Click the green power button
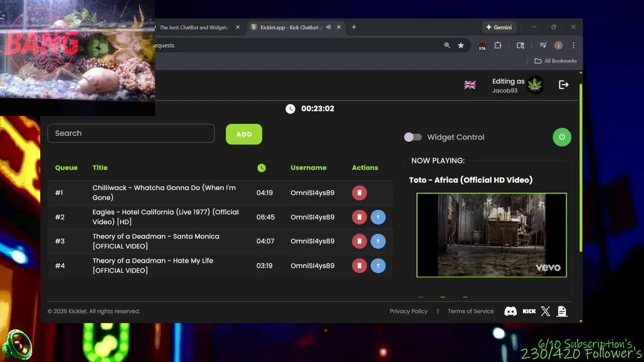This screenshot has height=362, width=644. pyautogui.click(x=562, y=137)
